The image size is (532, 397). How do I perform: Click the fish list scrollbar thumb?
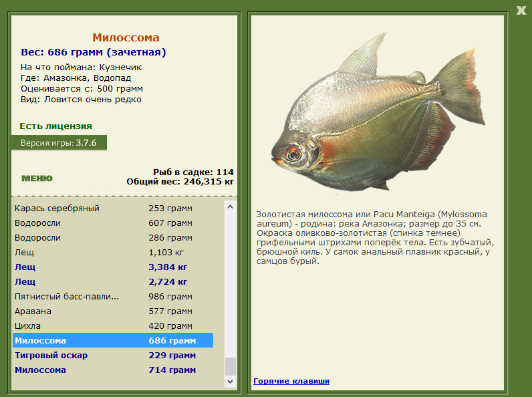(x=231, y=366)
